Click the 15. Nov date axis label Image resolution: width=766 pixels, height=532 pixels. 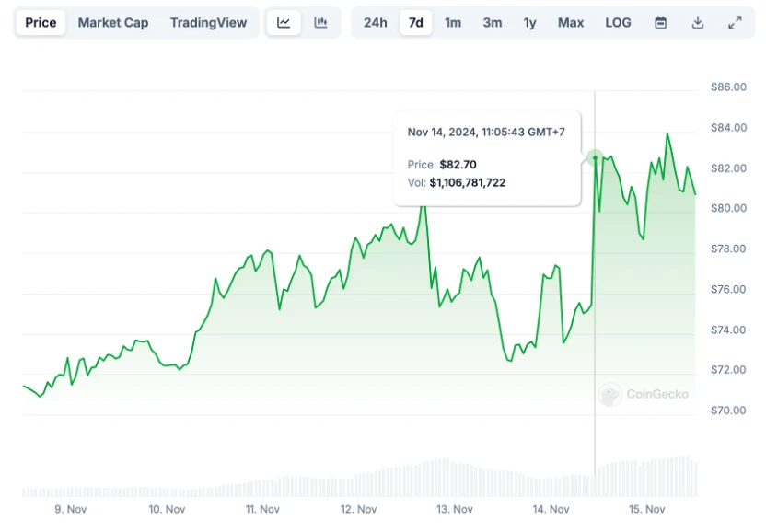pos(645,509)
